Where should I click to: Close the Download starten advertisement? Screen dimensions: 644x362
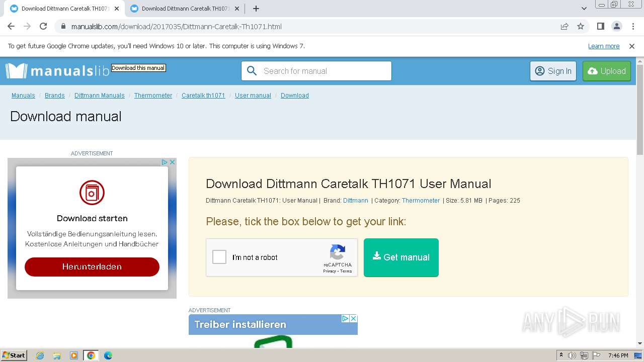coord(172,162)
